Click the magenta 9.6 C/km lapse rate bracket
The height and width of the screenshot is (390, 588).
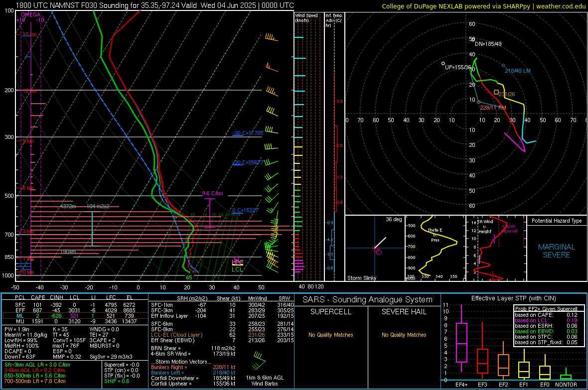(210, 213)
